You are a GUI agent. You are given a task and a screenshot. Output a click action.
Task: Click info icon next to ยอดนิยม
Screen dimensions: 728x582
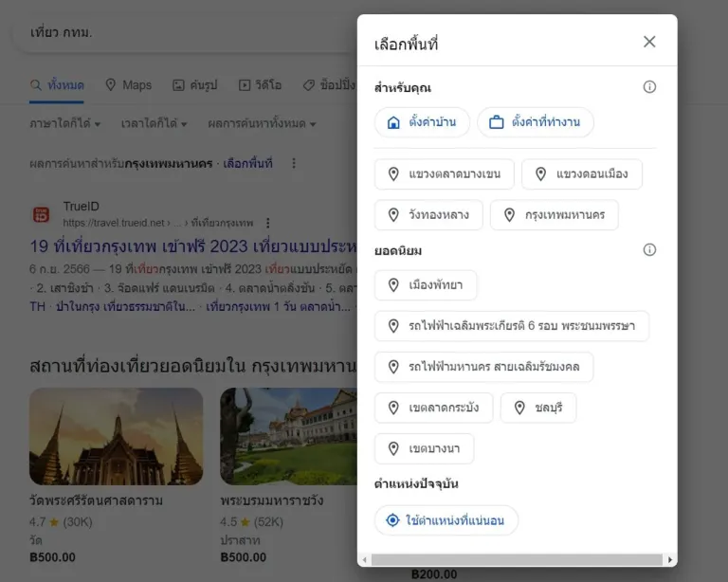[649, 249]
